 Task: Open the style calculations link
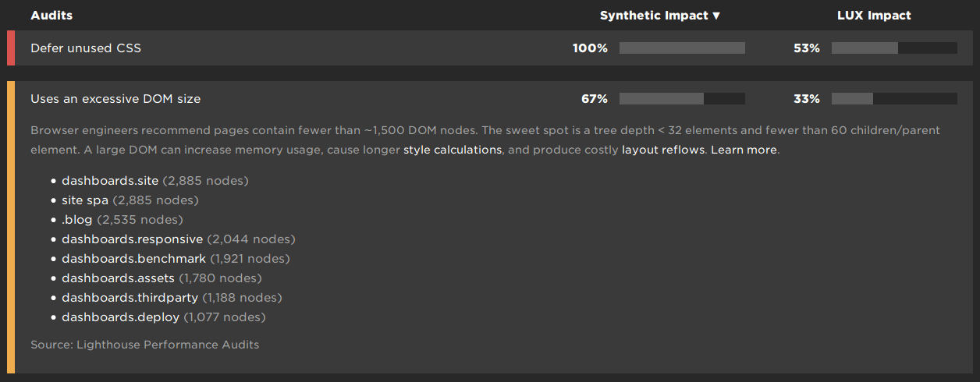pos(453,150)
